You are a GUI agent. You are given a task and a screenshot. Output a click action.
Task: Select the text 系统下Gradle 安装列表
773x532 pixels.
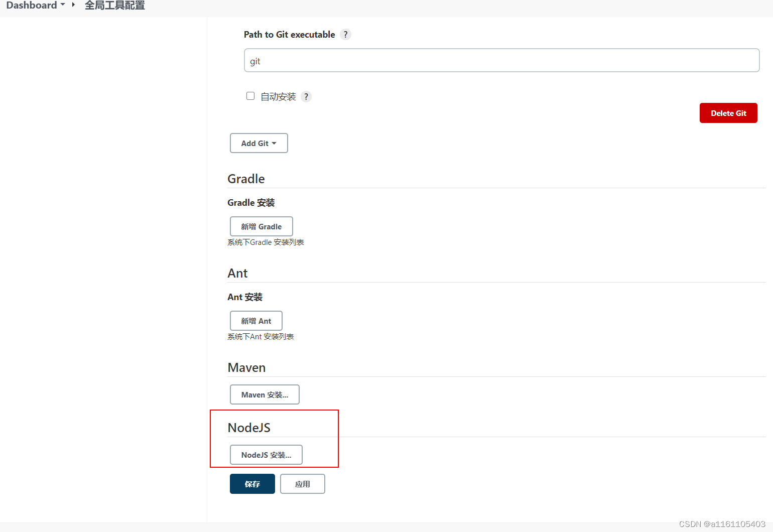[266, 242]
